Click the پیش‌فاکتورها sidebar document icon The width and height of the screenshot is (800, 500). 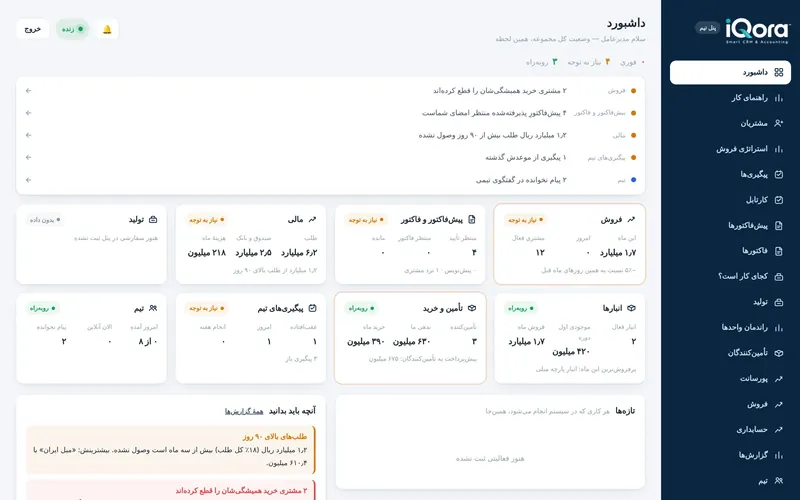point(779,226)
